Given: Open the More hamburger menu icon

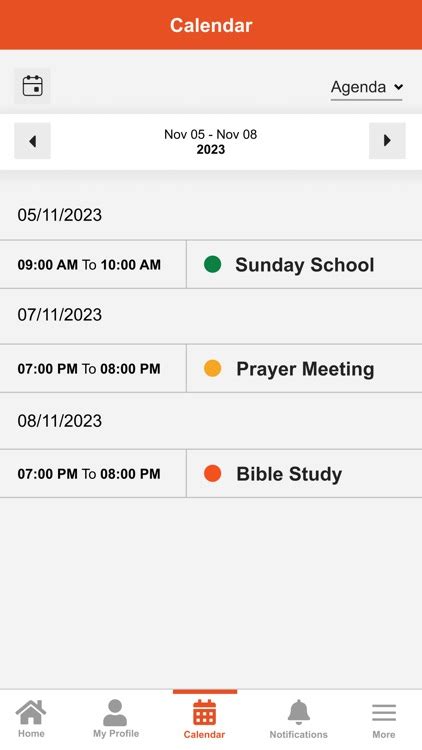Looking at the screenshot, I should 384,713.
